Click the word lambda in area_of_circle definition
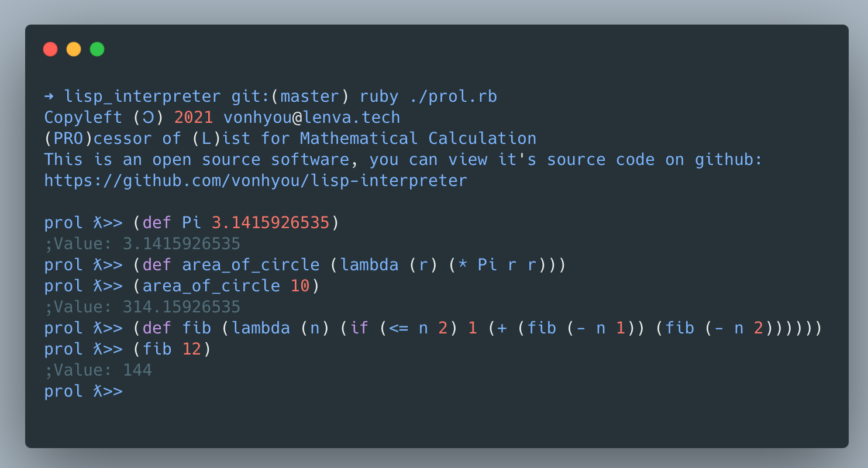The image size is (868, 468). click(x=369, y=264)
